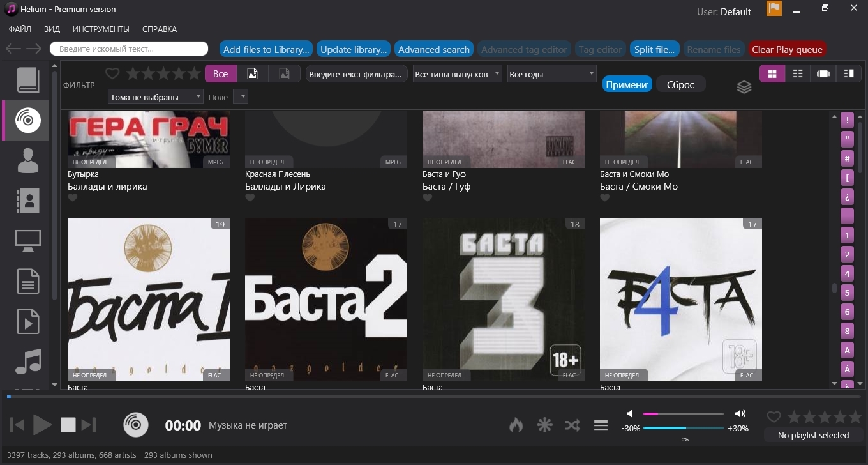Open the Баста 3 album cover
This screenshot has width=868, height=465.
[x=504, y=300]
